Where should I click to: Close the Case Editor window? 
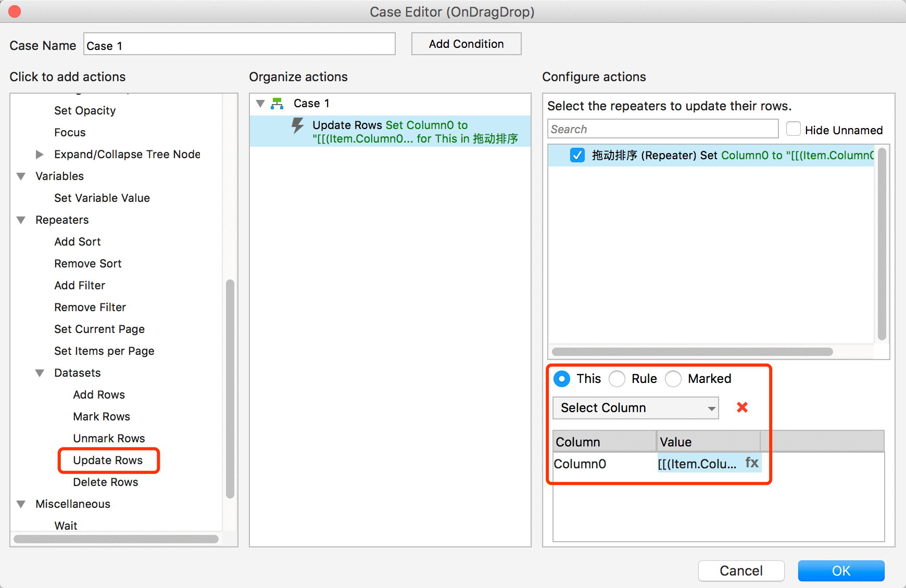pyautogui.click(x=15, y=11)
